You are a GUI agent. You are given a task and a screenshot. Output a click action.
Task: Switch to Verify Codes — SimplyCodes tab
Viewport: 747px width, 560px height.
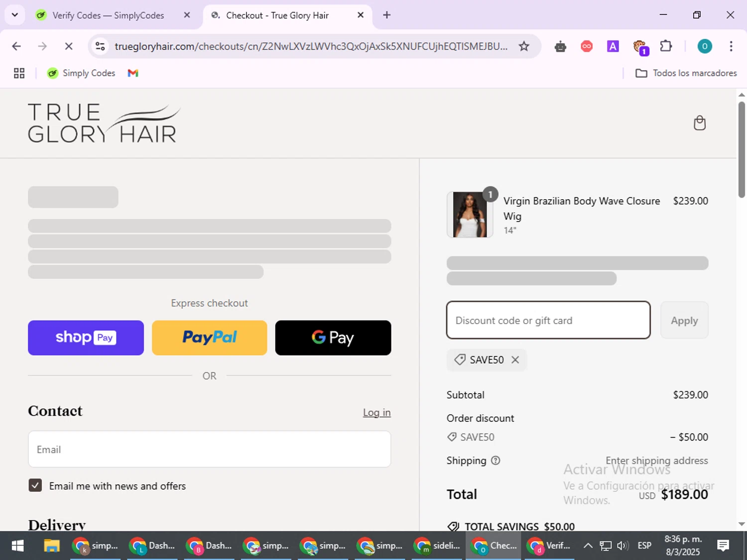click(107, 15)
